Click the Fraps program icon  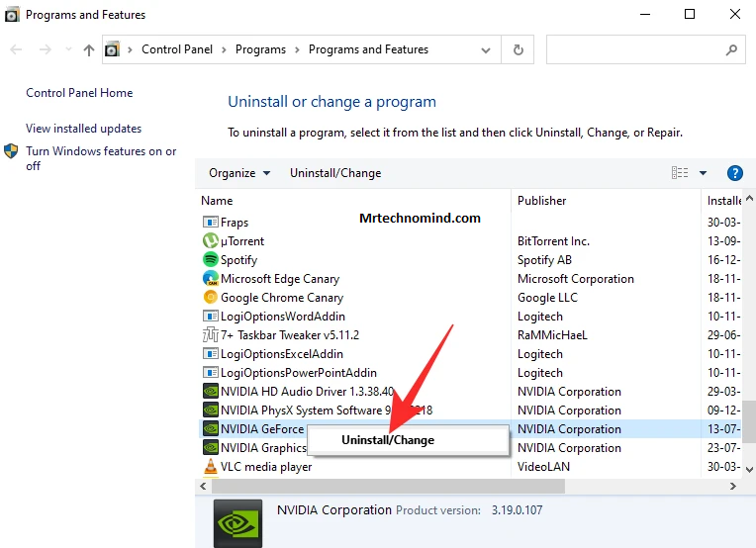tap(210, 223)
